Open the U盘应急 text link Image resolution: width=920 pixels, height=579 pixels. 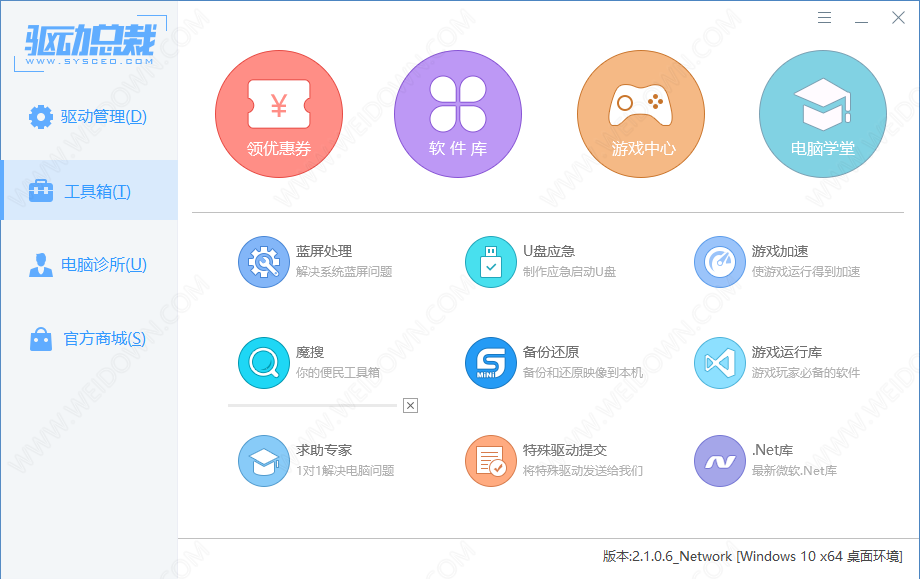[x=549, y=251]
